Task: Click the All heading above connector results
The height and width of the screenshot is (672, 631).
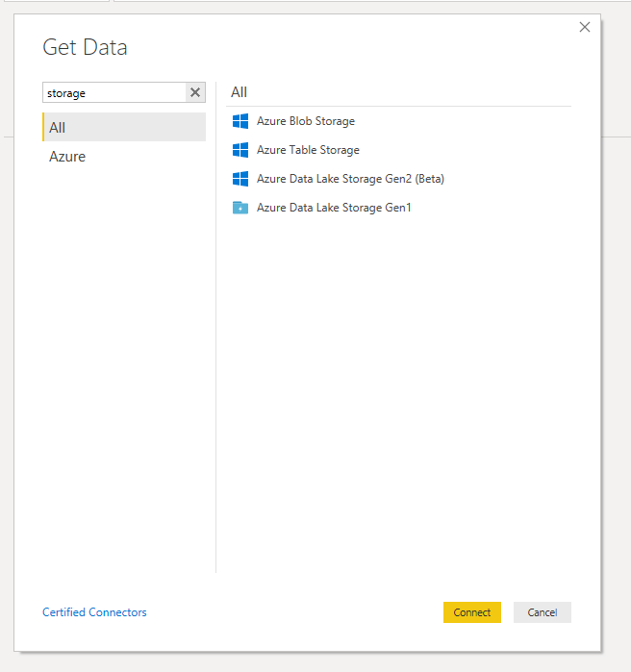Action: coord(239,92)
